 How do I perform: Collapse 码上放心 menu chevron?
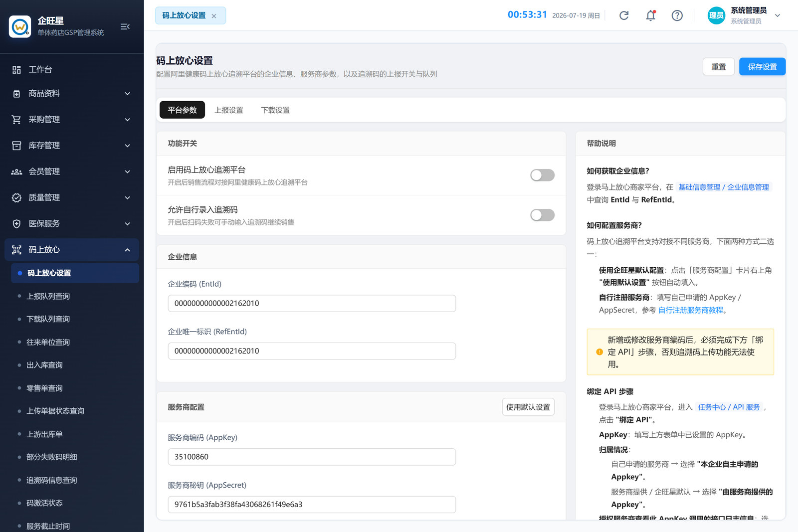[127, 250]
